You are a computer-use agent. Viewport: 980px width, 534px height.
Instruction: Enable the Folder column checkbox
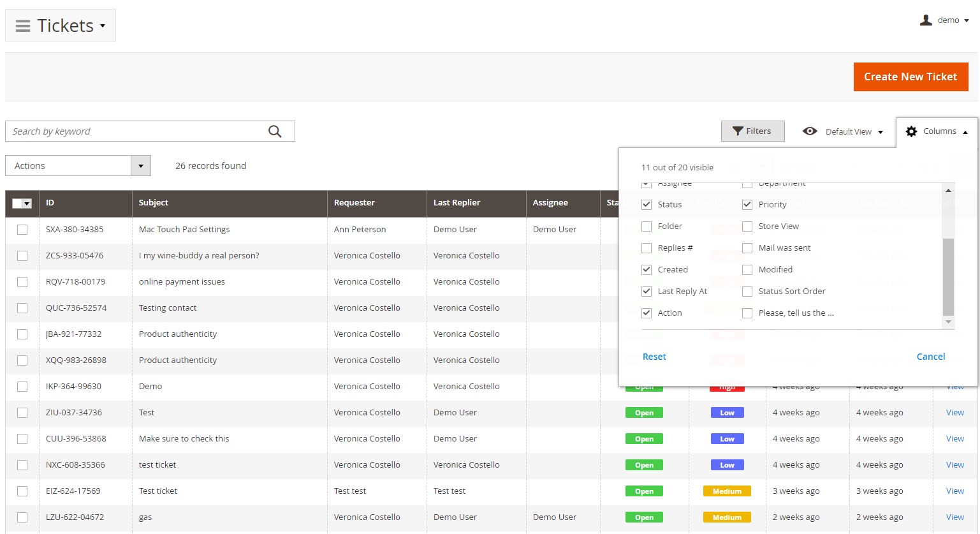tap(647, 226)
